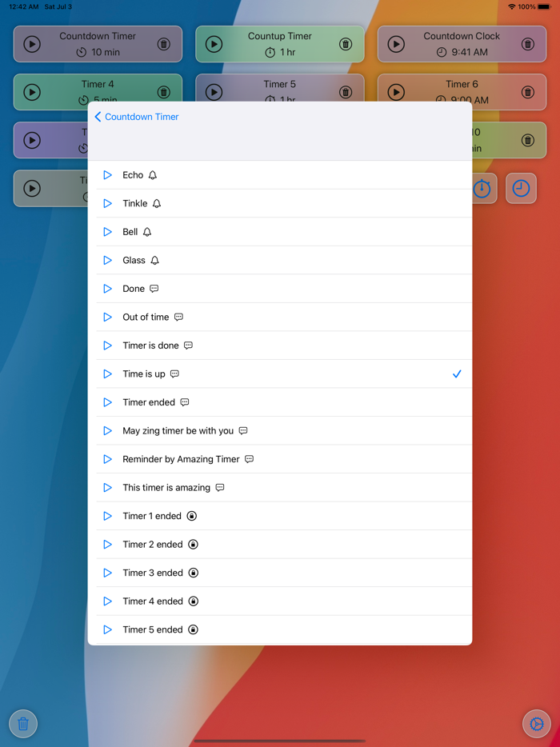Add a new stopwatch countup timer
Image resolution: width=560 pixels, height=747 pixels.
point(482,188)
